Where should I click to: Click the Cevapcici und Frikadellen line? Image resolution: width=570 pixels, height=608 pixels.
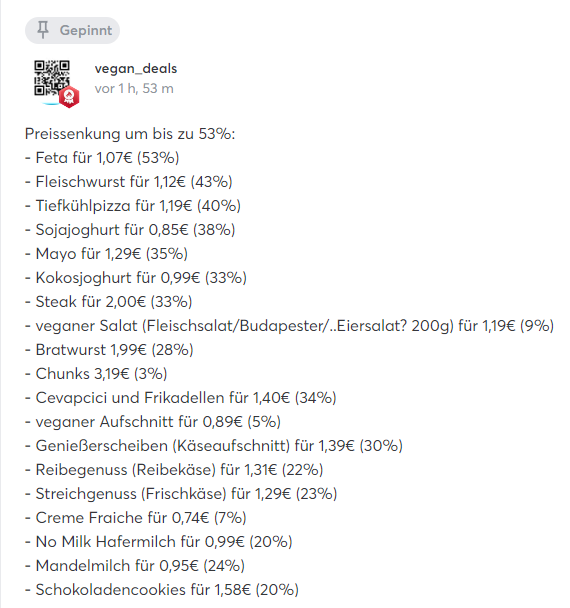tap(181, 398)
